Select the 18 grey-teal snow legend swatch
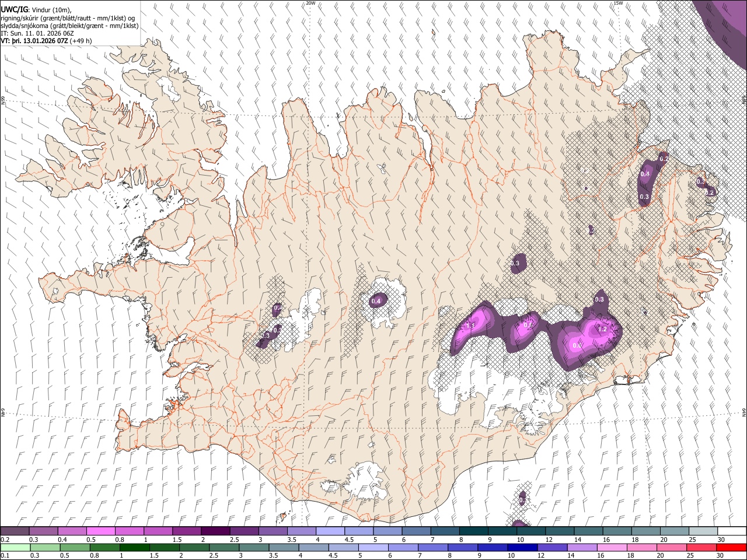The width and height of the screenshot is (747, 560). (645, 531)
